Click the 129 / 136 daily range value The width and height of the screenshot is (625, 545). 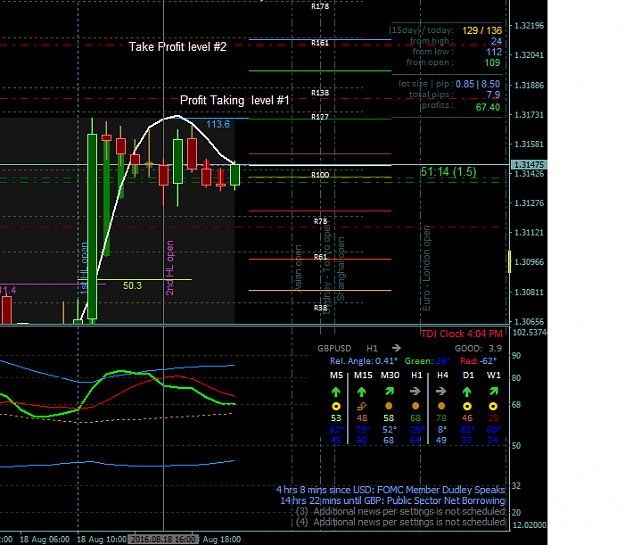click(x=482, y=31)
